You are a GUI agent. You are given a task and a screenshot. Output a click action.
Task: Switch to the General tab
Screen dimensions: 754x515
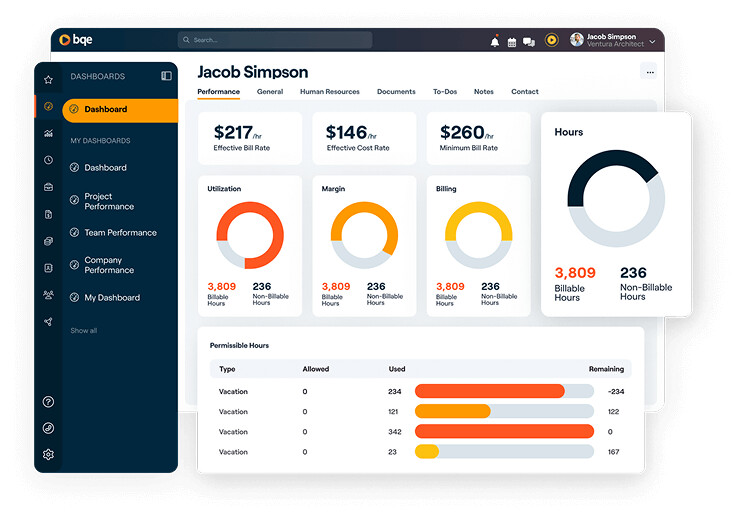tap(270, 92)
